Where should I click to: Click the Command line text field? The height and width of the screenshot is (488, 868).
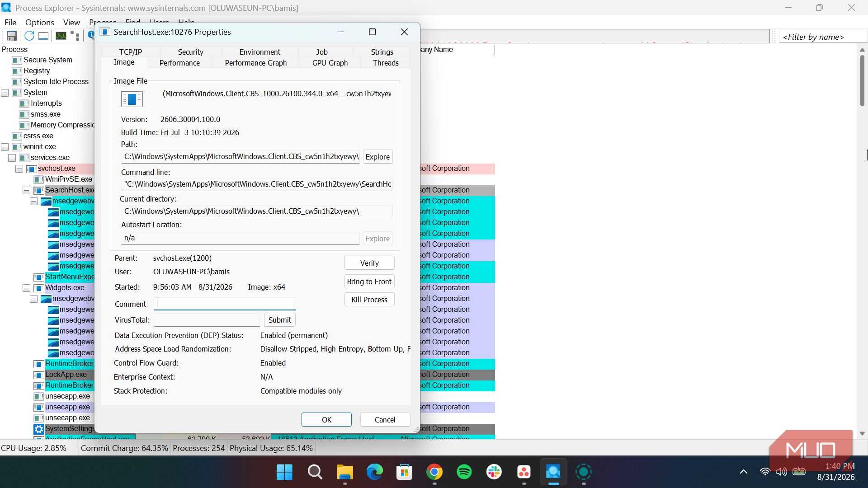257,184
